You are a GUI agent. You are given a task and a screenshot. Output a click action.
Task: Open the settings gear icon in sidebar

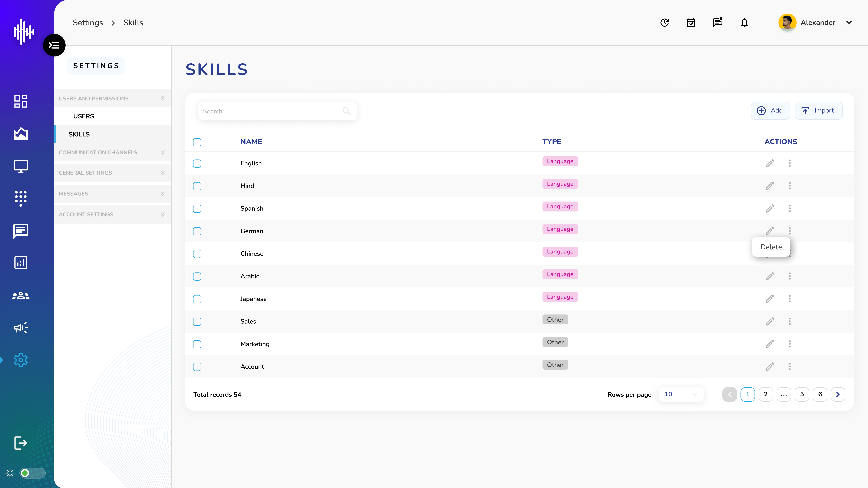pyautogui.click(x=20, y=360)
